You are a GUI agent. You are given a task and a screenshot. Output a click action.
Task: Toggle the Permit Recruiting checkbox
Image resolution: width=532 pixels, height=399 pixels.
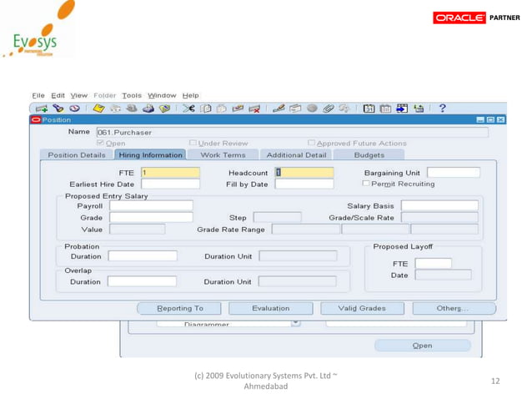[x=366, y=184]
